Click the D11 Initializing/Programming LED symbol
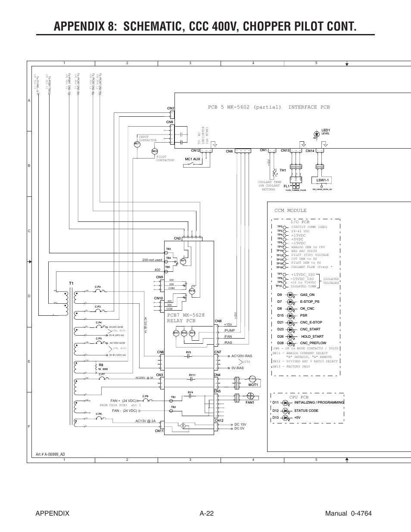 click(x=285, y=402)
